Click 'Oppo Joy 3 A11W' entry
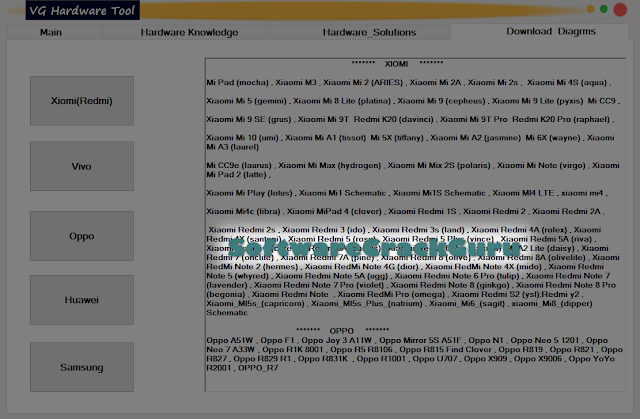 coord(337,340)
